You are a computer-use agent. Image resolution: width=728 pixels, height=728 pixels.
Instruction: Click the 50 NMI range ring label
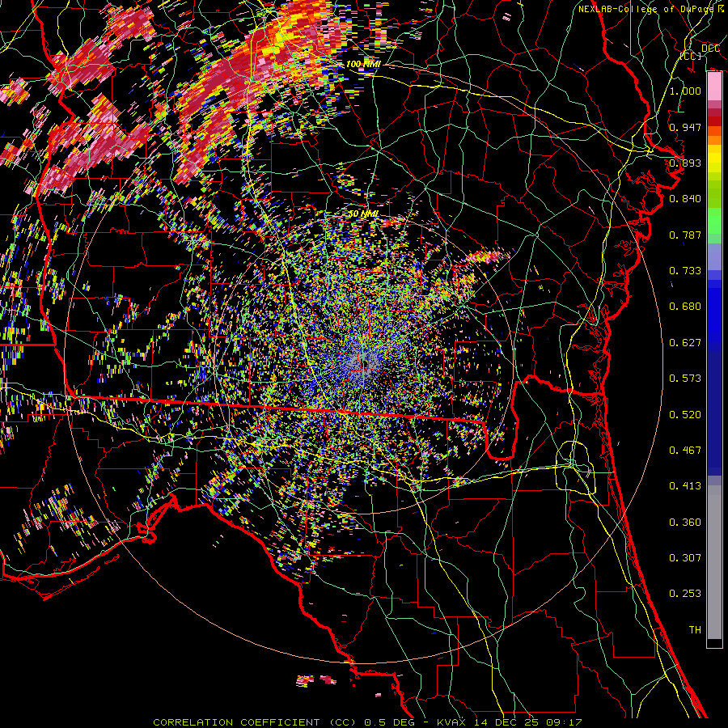pyautogui.click(x=363, y=214)
